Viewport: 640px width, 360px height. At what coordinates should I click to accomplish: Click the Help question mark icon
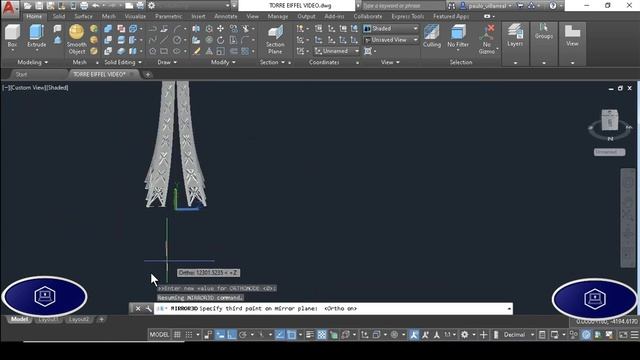(553, 6)
